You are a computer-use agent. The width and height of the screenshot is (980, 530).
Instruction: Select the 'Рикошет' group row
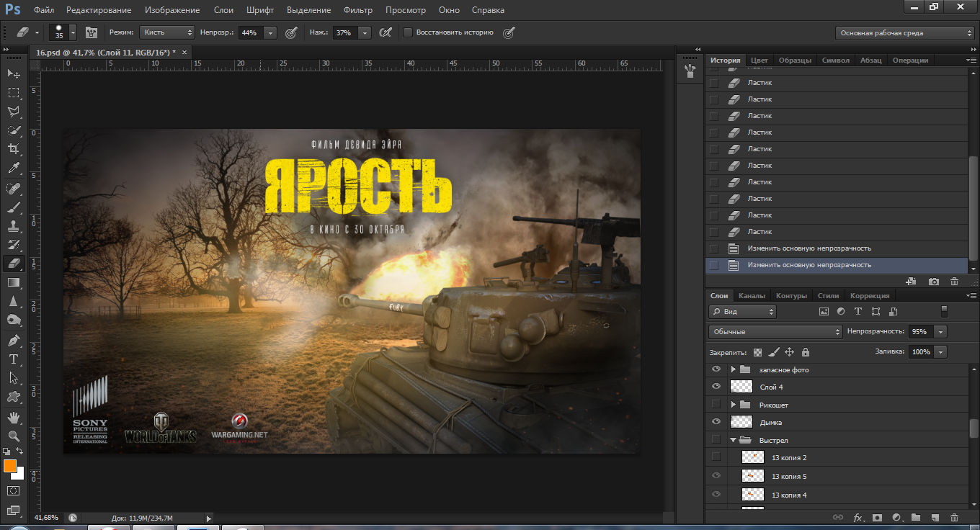(x=837, y=405)
